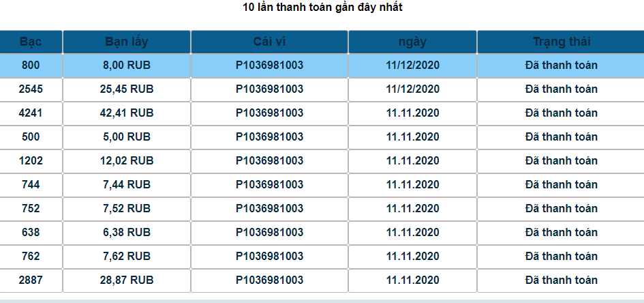644x303 pixels.
Task: Click the "ngày" column header
Action: tap(412, 42)
